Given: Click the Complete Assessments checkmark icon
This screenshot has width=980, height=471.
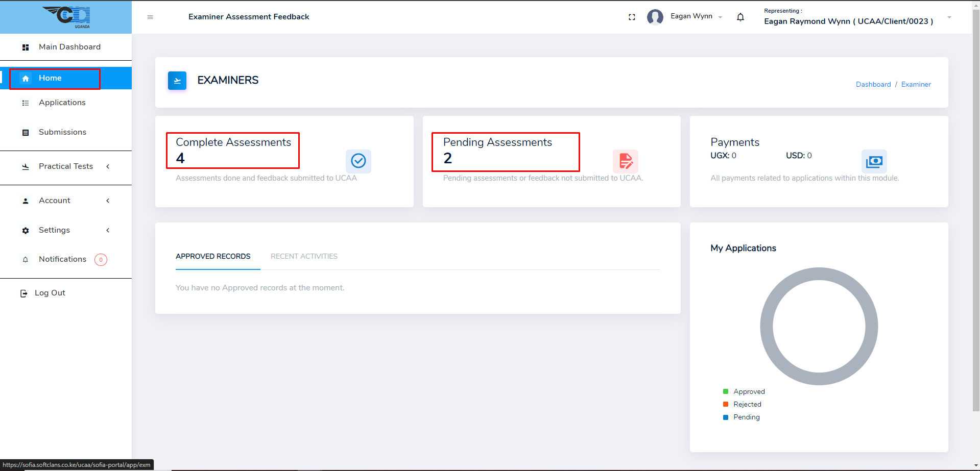Looking at the screenshot, I should point(358,161).
